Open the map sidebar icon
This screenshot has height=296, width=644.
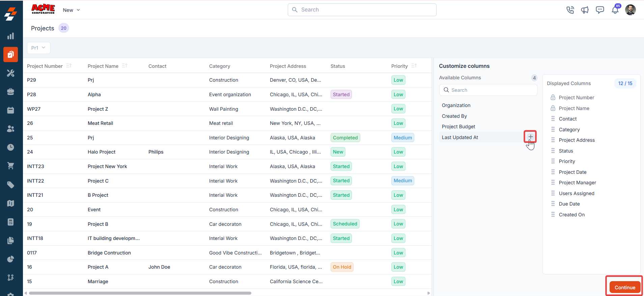coord(11,203)
